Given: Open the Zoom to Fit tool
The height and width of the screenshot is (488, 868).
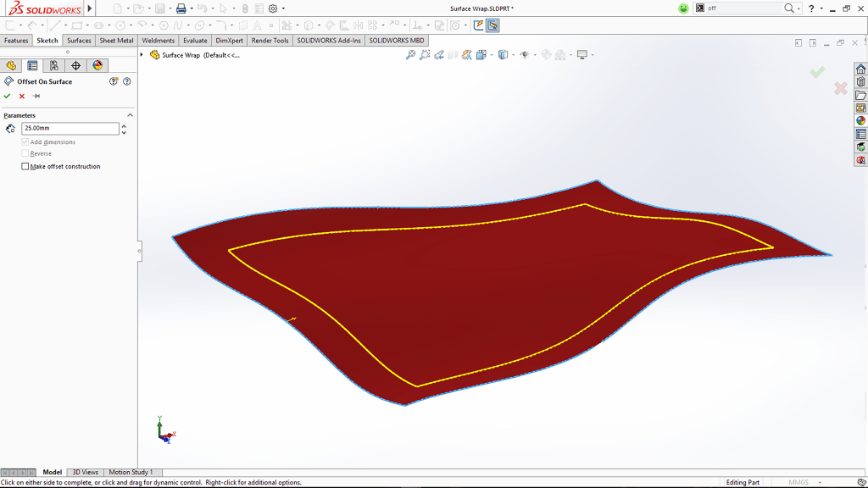Looking at the screenshot, I should click(409, 53).
